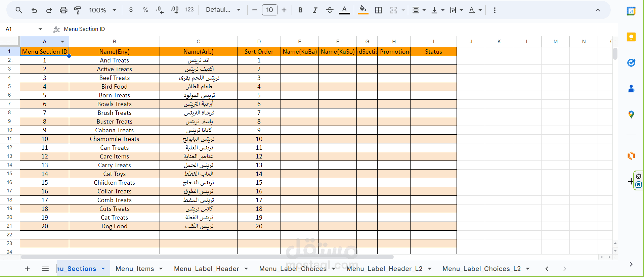Undo the last action

pos(34,10)
